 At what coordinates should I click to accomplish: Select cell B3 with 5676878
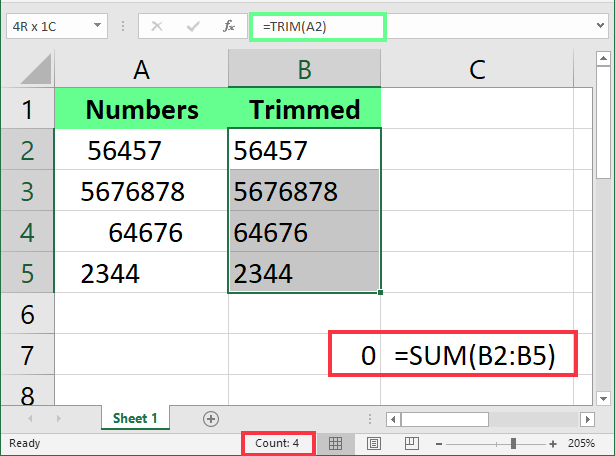[x=304, y=191]
